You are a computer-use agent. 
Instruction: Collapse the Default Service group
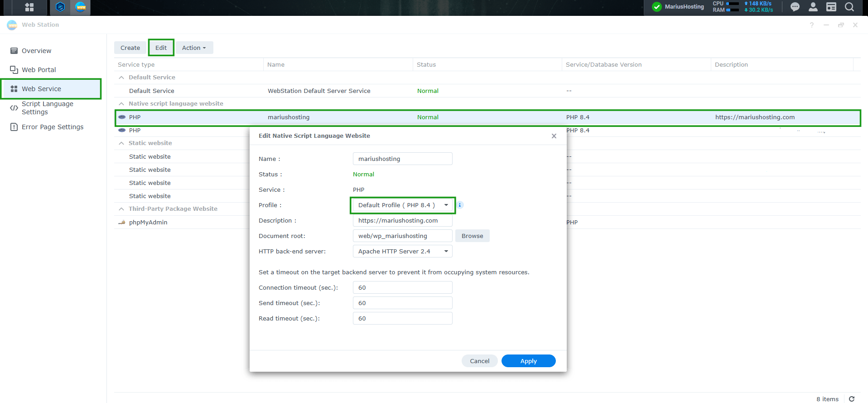[121, 78]
